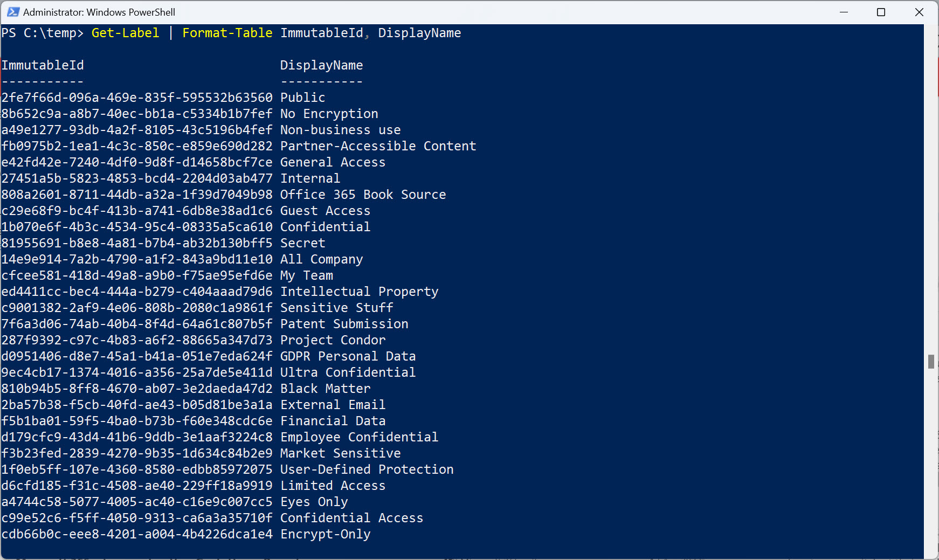939x560 pixels.
Task: Click the Public label row
Action: (x=163, y=98)
